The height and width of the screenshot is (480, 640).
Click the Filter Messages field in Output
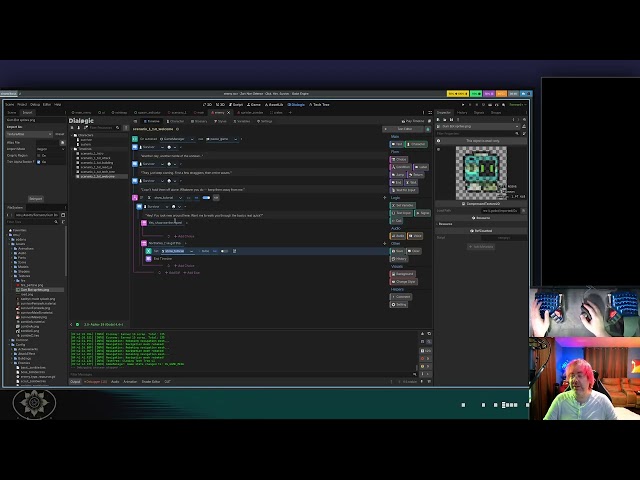[243, 374]
